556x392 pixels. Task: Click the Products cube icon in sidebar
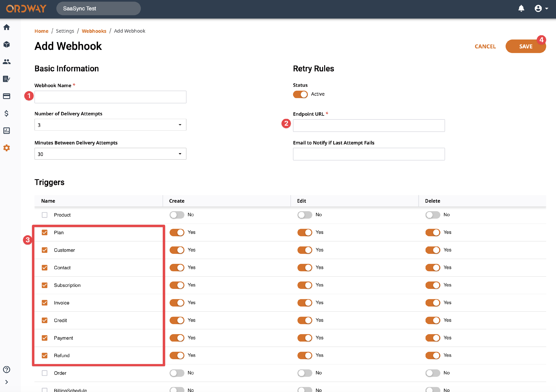(6, 44)
